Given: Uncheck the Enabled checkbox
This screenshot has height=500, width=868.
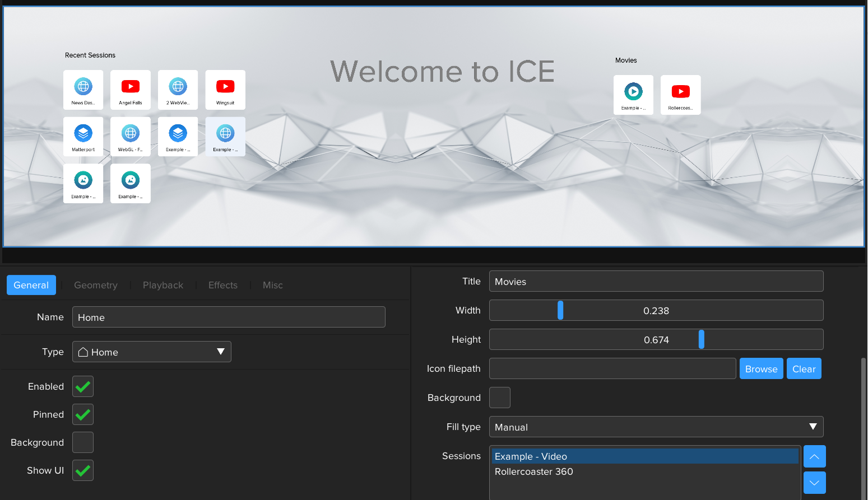Looking at the screenshot, I should click(x=83, y=386).
